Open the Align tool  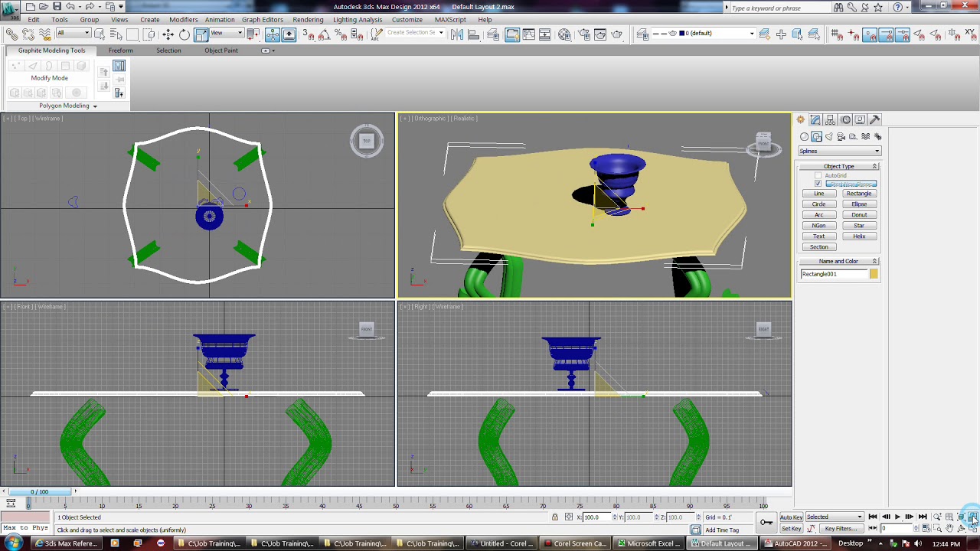473,34
